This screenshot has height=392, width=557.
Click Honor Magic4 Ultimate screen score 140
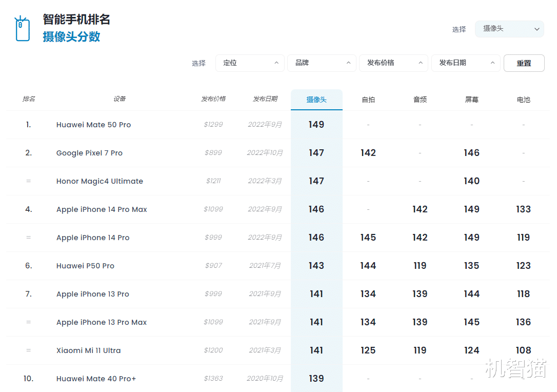click(x=471, y=181)
